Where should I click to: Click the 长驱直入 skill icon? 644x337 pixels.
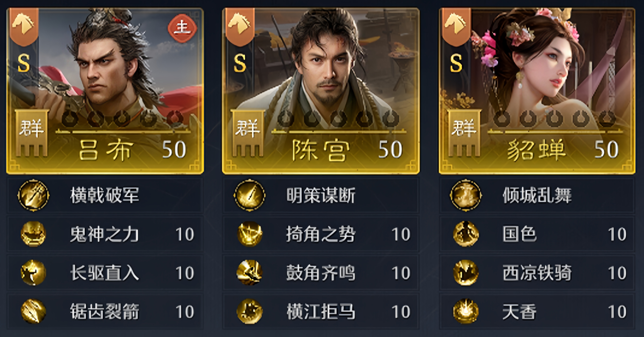(x=33, y=272)
